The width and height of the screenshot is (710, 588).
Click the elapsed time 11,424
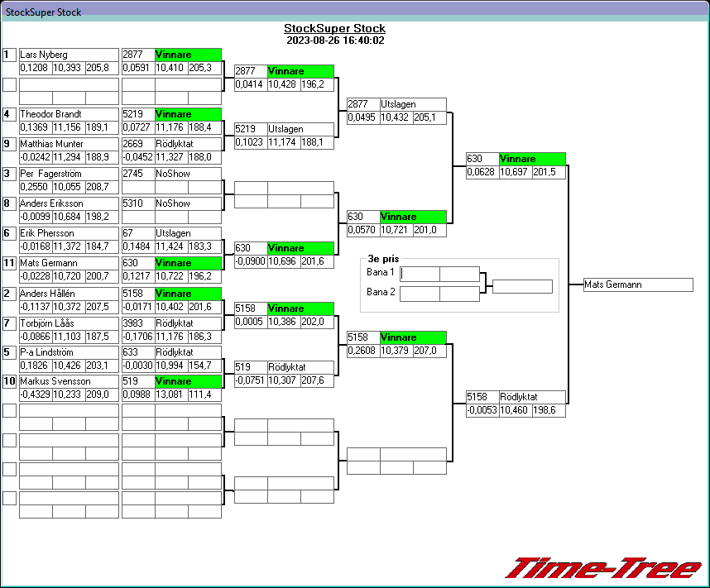[x=171, y=246]
